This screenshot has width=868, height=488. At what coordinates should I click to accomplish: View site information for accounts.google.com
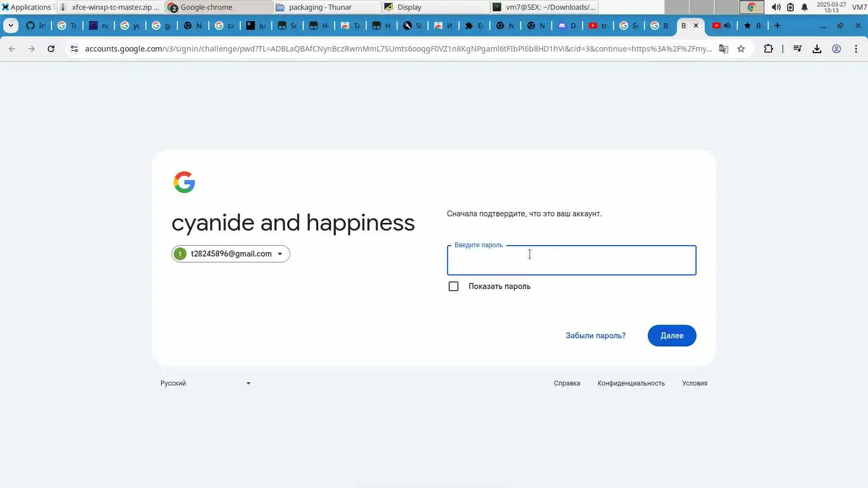(74, 49)
